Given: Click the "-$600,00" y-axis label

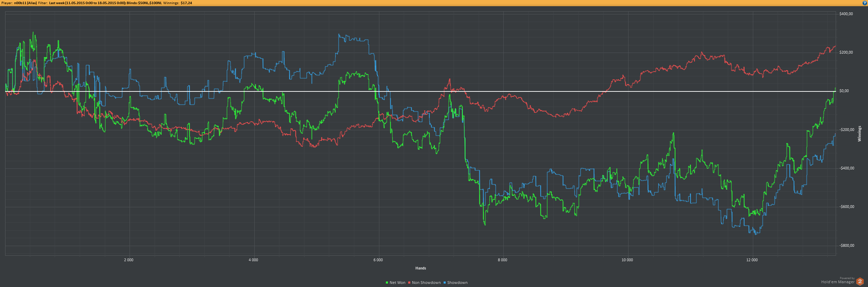Looking at the screenshot, I should [847, 207].
